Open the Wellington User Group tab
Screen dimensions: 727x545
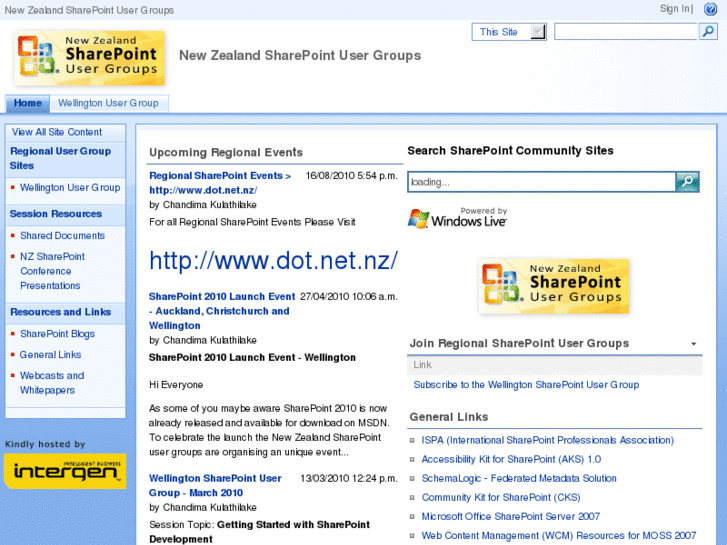coord(108,103)
